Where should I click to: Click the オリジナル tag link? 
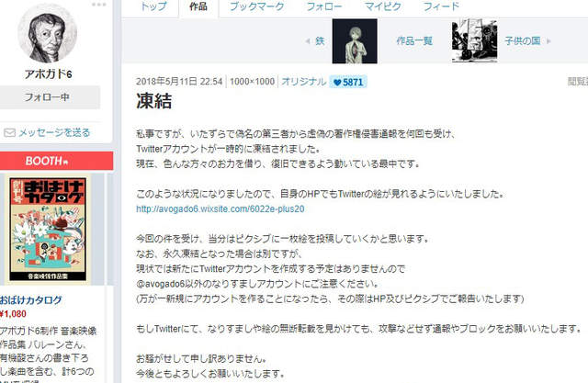[303, 82]
